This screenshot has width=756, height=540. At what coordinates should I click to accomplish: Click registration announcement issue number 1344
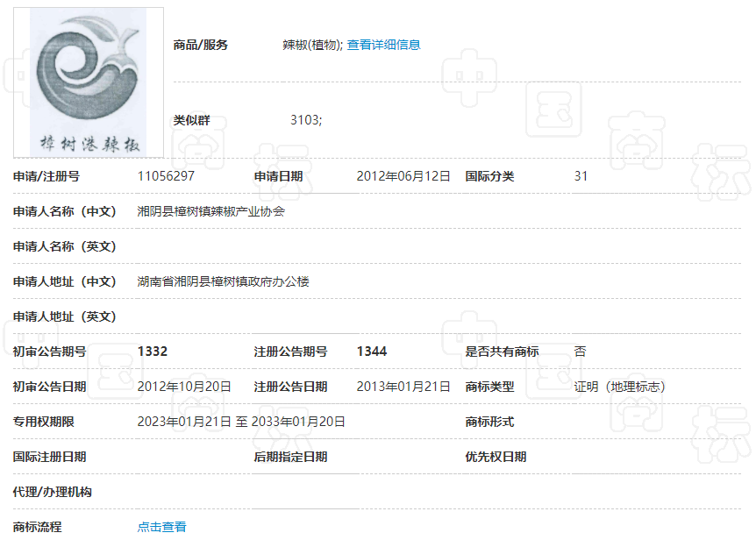pyautogui.click(x=371, y=352)
